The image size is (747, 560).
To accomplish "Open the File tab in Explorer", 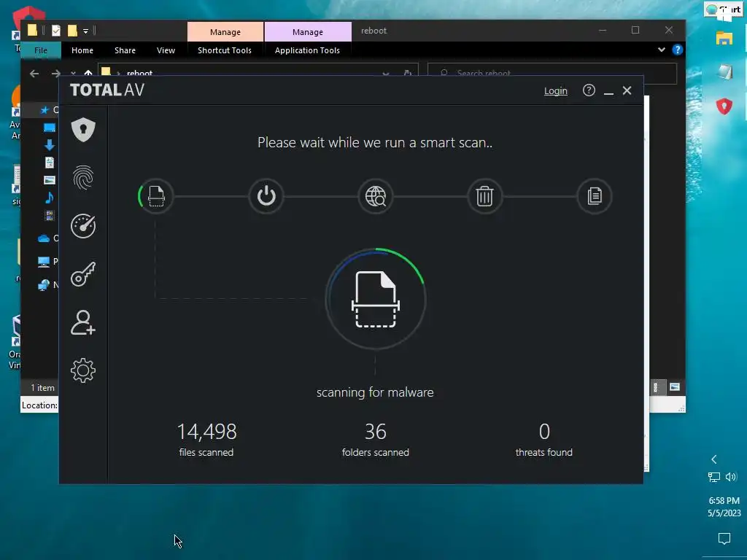I will coord(41,50).
